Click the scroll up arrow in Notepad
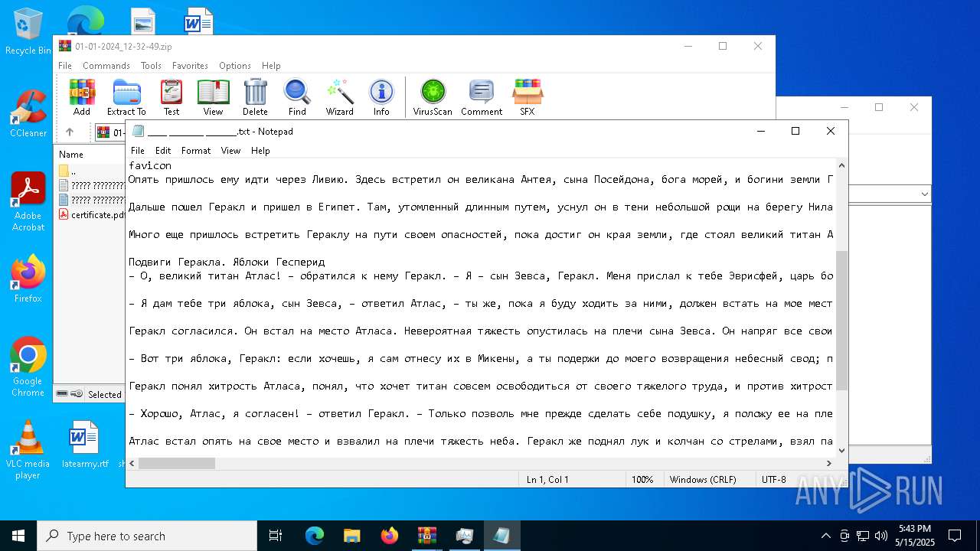The width and height of the screenshot is (980, 551). 841,165
